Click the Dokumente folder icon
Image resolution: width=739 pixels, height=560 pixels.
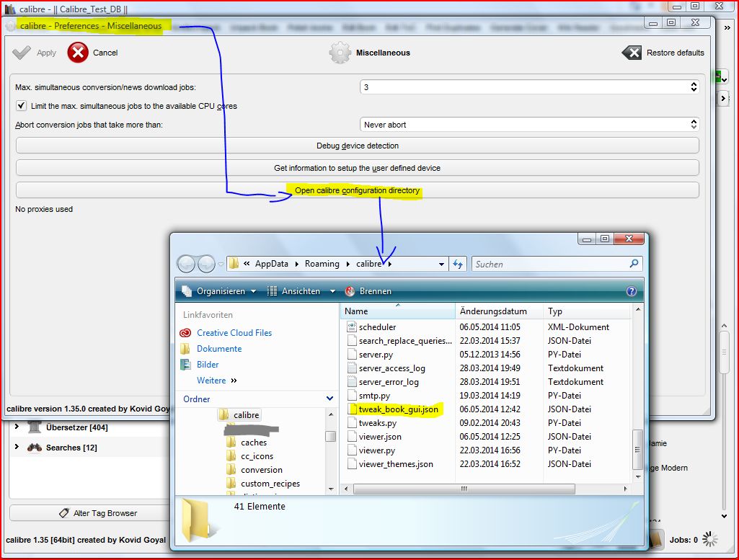point(185,349)
